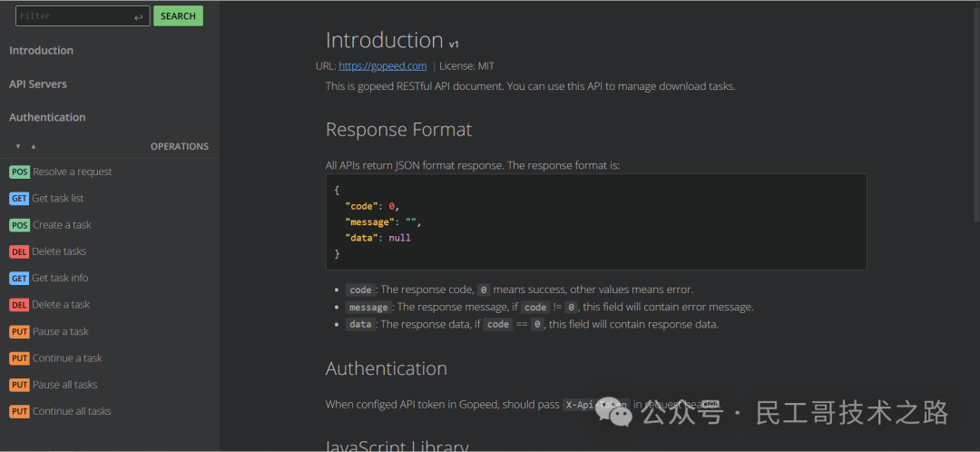Click the "code": 0 line in JSON
The image size is (980, 452).
click(x=372, y=206)
